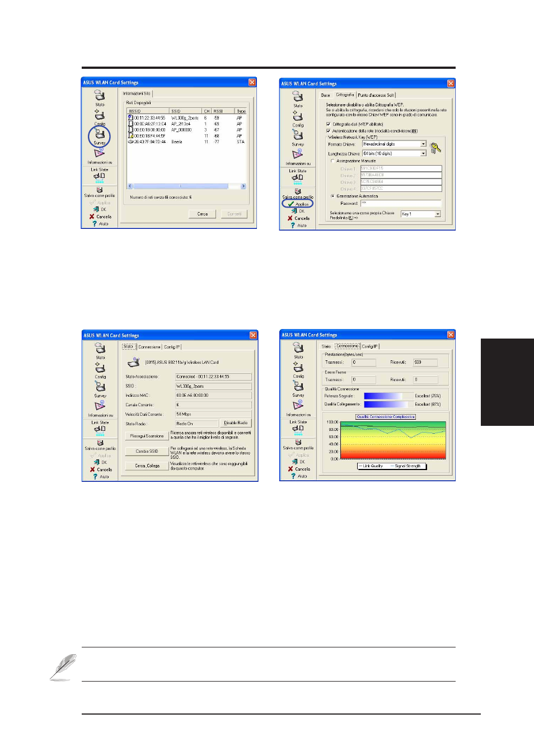This screenshot has width=534, height=756.
Task: Select the circled Survey icon in Informazioni Sito window
Action: point(99,134)
